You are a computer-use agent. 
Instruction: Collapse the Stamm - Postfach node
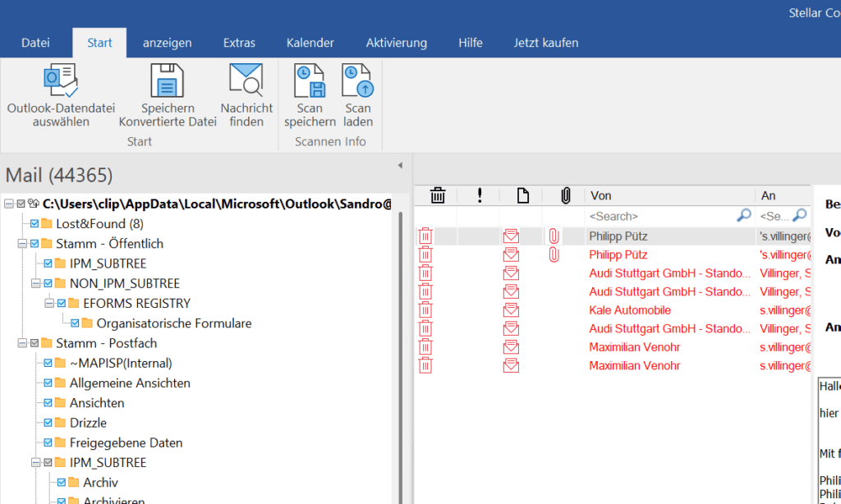tap(22, 343)
